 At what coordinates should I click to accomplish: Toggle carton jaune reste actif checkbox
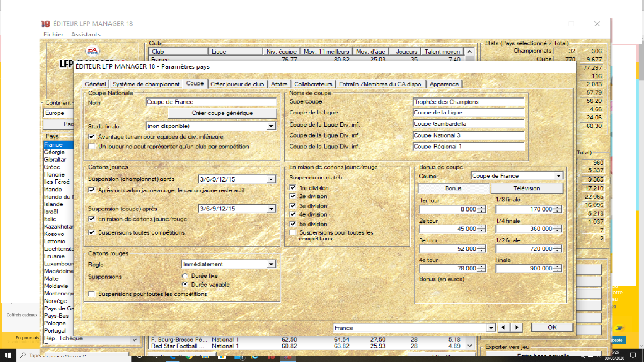coord(92,190)
